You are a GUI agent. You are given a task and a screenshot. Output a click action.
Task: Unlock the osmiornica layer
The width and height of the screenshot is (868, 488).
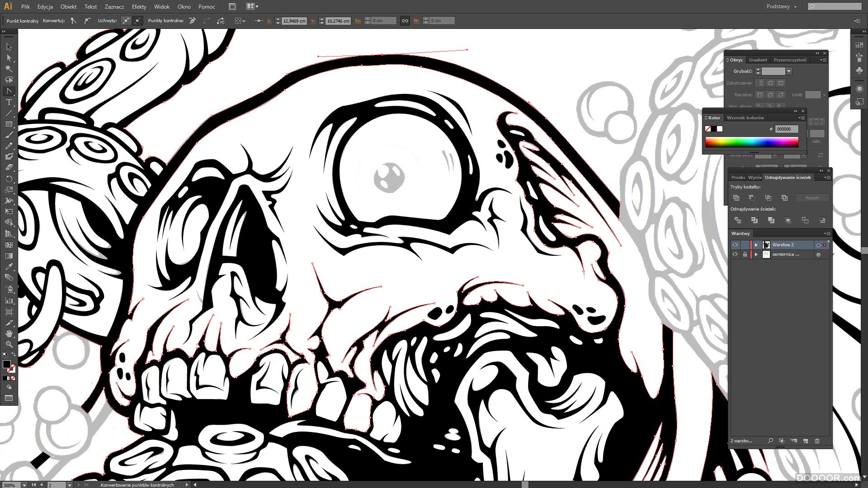(745, 254)
